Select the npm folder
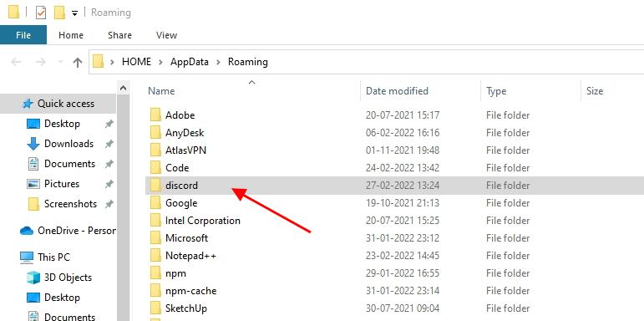The height and width of the screenshot is (321, 644). click(x=175, y=273)
